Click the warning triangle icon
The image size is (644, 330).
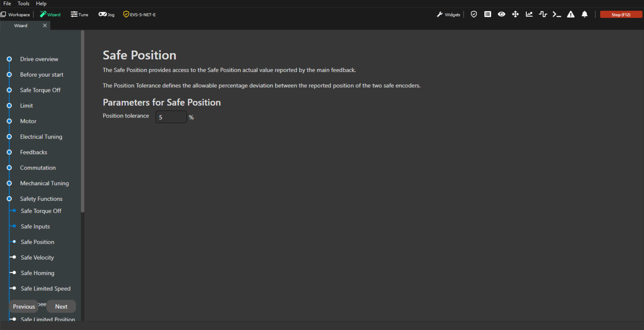[571, 14]
